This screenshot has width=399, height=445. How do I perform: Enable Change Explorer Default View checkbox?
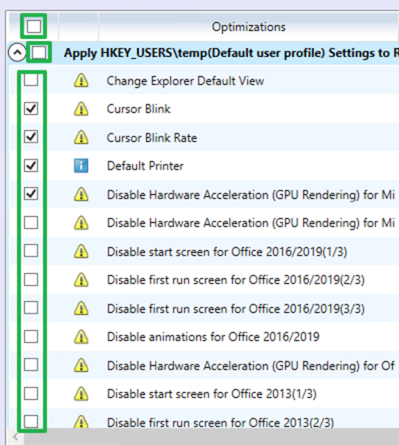coord(31,80)
